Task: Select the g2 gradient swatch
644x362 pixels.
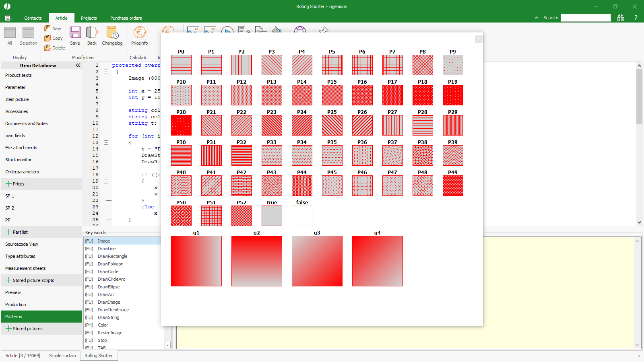Action: click(x=256, y=261)
